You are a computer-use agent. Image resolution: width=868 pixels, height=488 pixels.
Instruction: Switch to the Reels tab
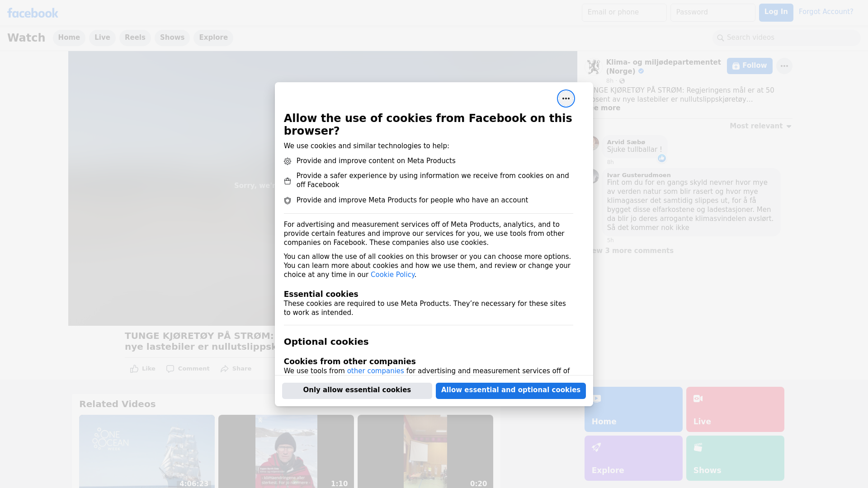pos(135,38)
